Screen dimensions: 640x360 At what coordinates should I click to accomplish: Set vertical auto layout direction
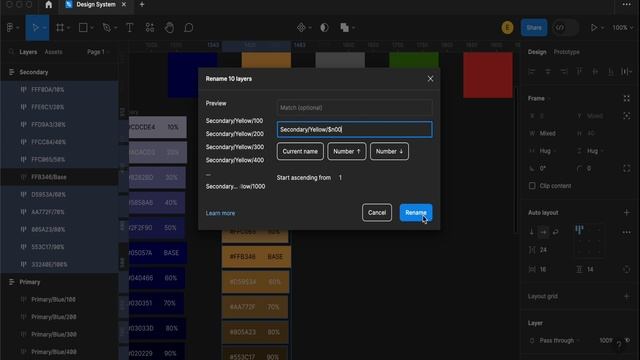click(531, 232)
